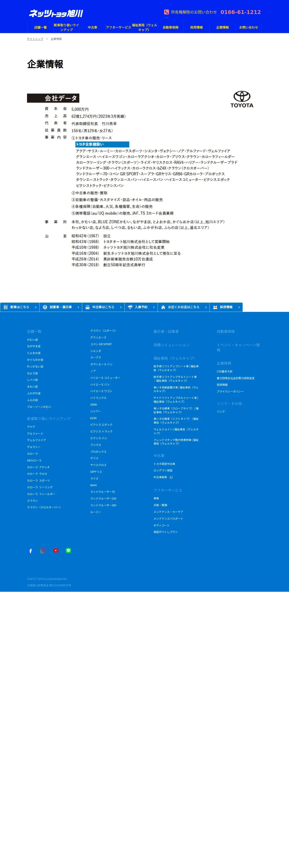The image size is (289, 868).
Task: Click the car icon beside 中古車はこちら
Action: click(x=88, y=307)
